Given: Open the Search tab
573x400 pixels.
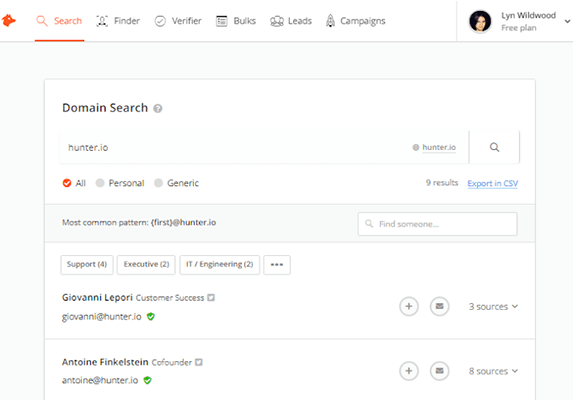Looking at the screenshot, I should 59,21.
